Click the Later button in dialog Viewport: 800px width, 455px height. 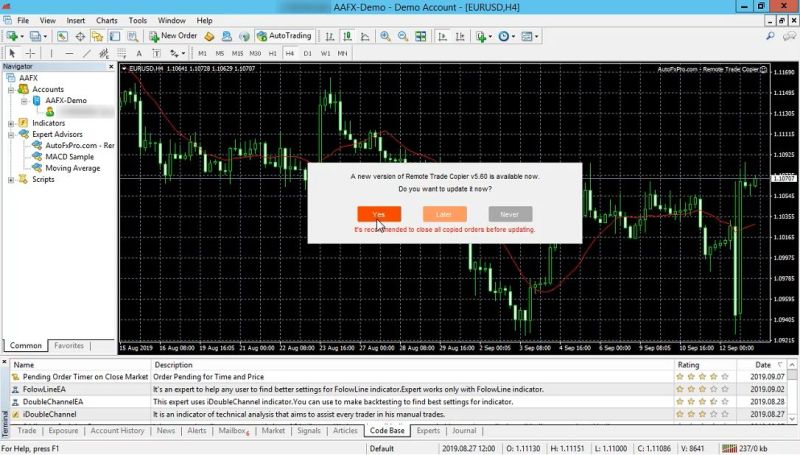444,214
